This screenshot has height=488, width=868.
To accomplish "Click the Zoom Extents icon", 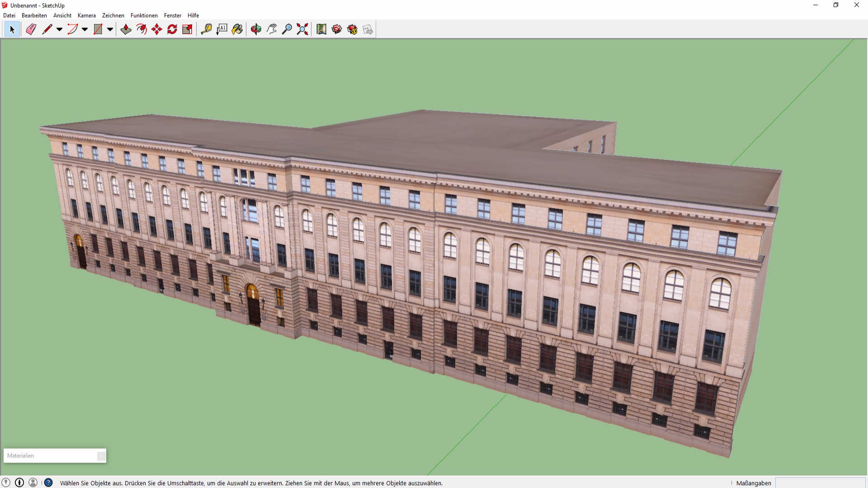I will [302, 29].
